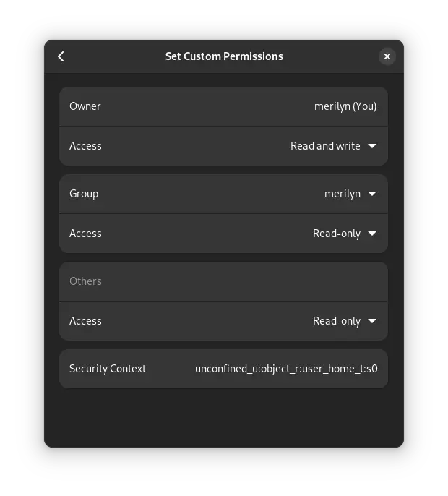Go back using the header arrow
This screenshot has height=496, width=448.
[61, 56]
